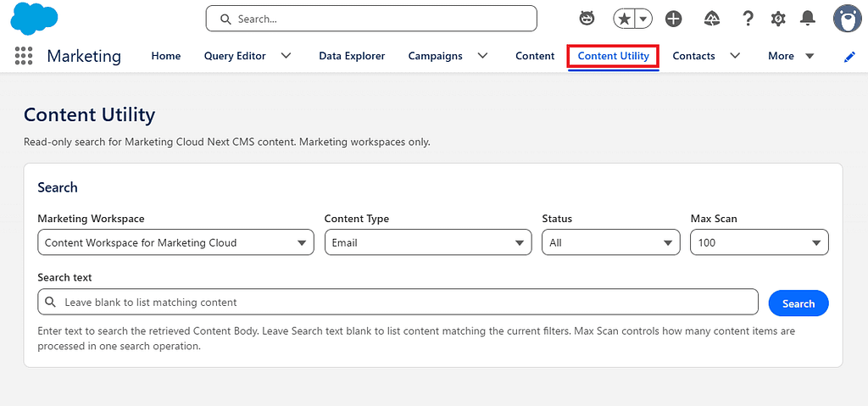
Task: Open the Max Scan dropdown
Action: 759,242
